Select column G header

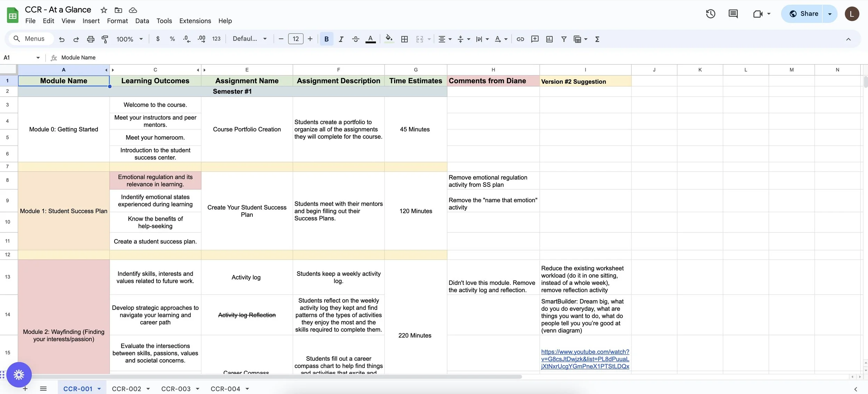coord(416,70)
